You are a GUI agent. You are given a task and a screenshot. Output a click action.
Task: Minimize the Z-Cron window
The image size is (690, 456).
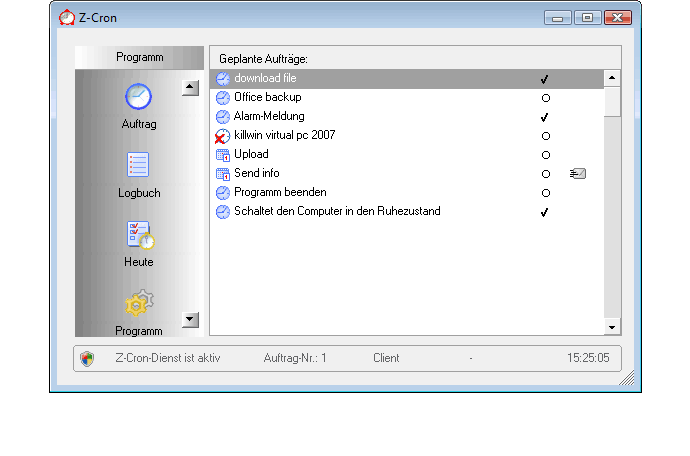click(558, 18)
